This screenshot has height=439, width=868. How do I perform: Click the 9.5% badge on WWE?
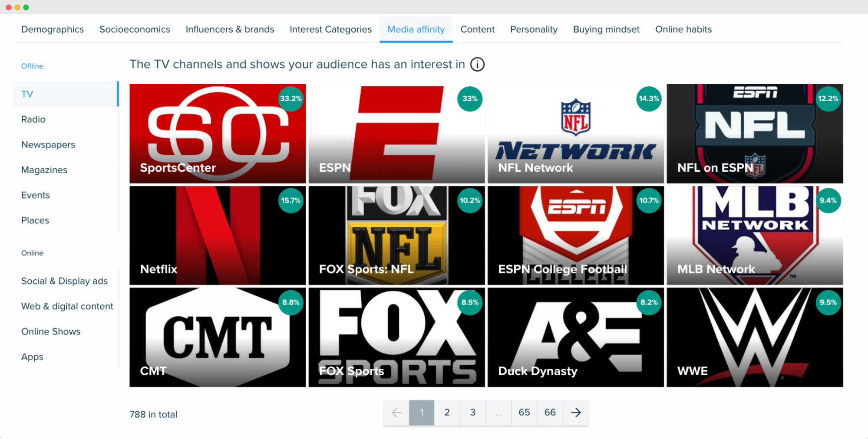pyautogui.click(x=828, y=302)
